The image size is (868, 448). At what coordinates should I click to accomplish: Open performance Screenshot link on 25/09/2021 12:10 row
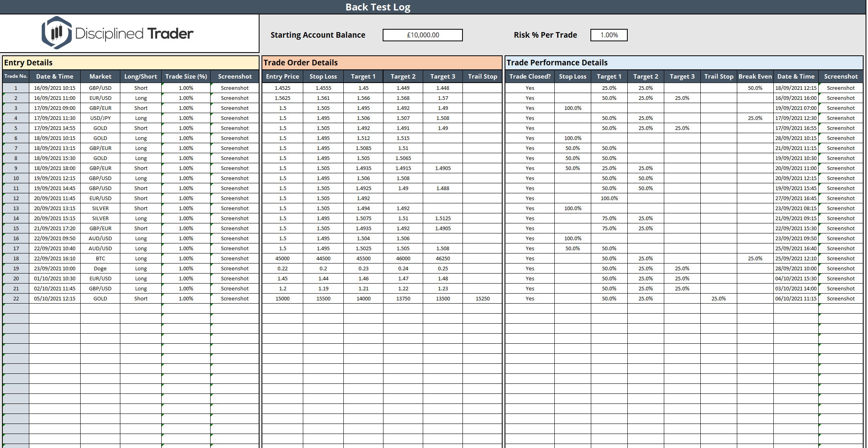pyautogui.click(x=841, y=258)
